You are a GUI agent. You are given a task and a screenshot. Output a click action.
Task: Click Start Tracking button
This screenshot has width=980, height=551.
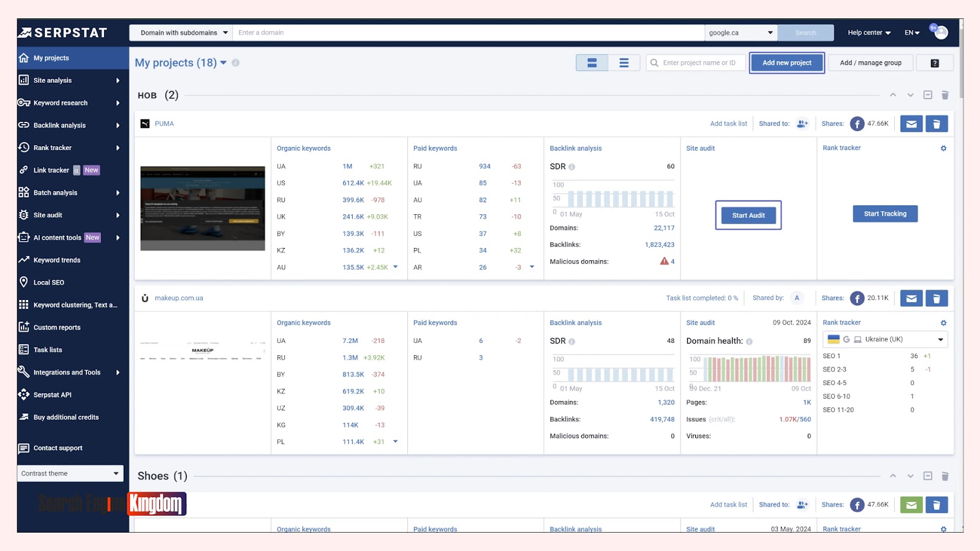click(885, 214)
